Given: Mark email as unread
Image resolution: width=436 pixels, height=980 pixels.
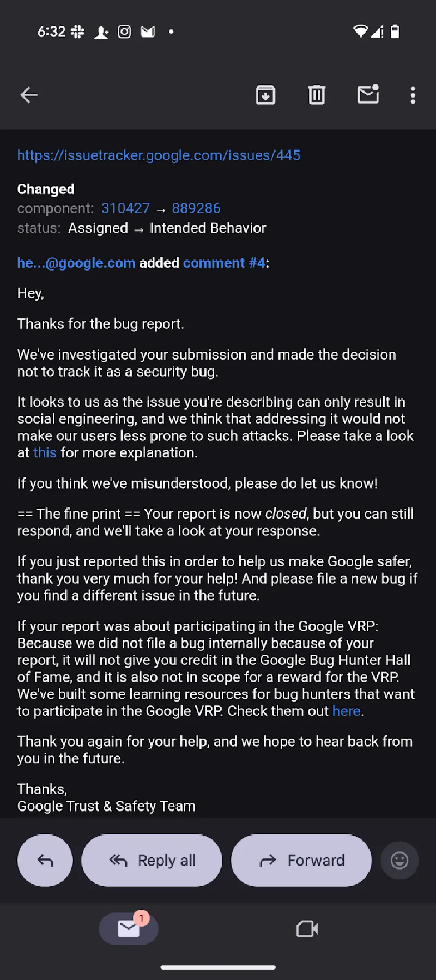Looking at the screenshot, I should pyautogui.click(x=368, y=95).
